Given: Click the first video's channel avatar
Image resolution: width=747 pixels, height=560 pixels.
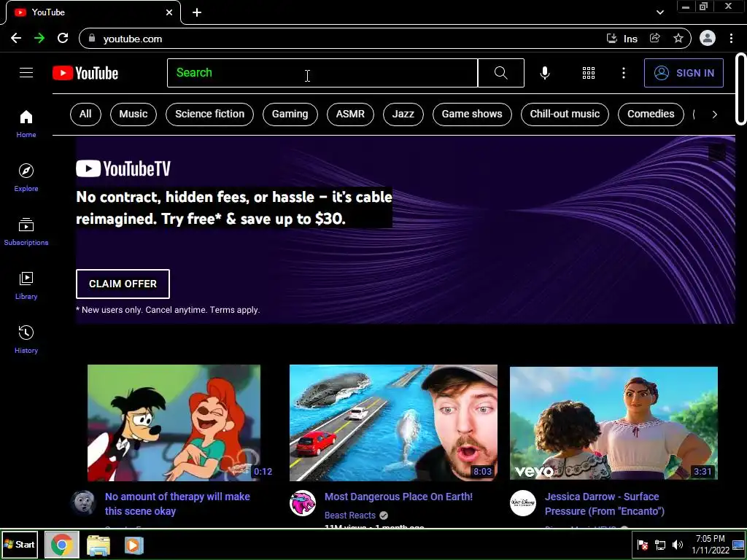Looking at the screenshot, I should pyautogui.click(x=83, y=503).
